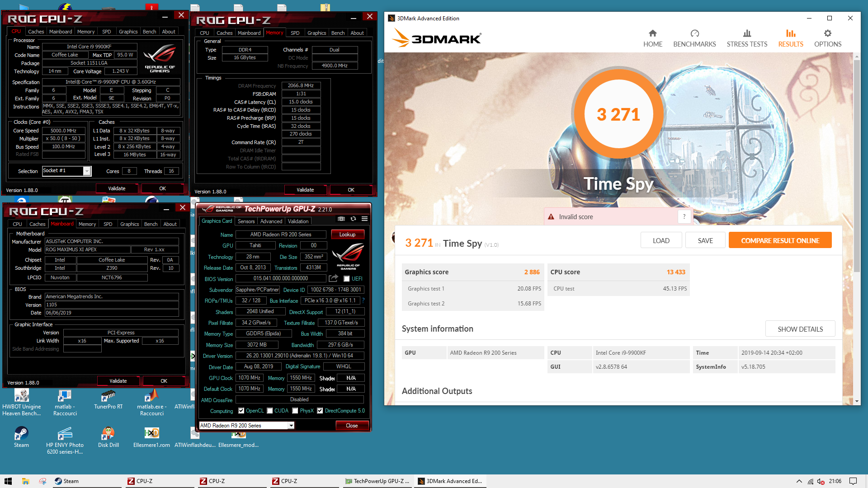Screen dimensions: 868x488
Task: Click the invalid score help question mark
Action: pos(684,217)
